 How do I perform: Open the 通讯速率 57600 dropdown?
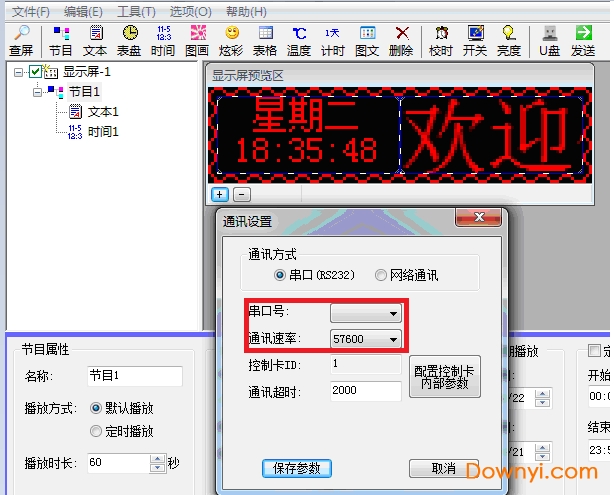click(x=366, y=339)
